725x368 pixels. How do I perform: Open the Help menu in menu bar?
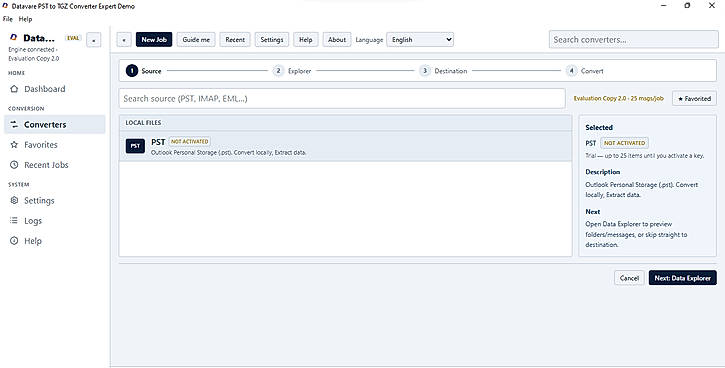(25, 19)
